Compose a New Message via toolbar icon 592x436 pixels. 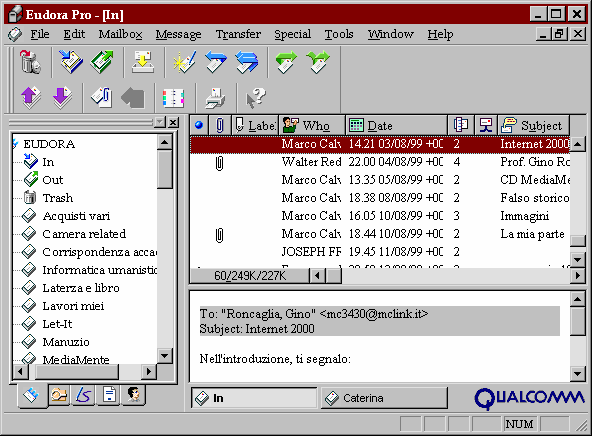pos(184,62)
